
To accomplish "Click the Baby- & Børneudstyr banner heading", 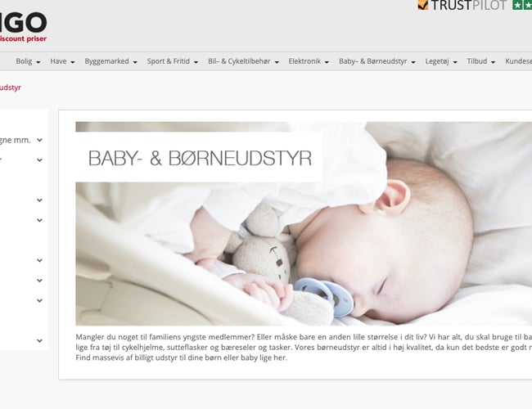I will coord(200,158).
